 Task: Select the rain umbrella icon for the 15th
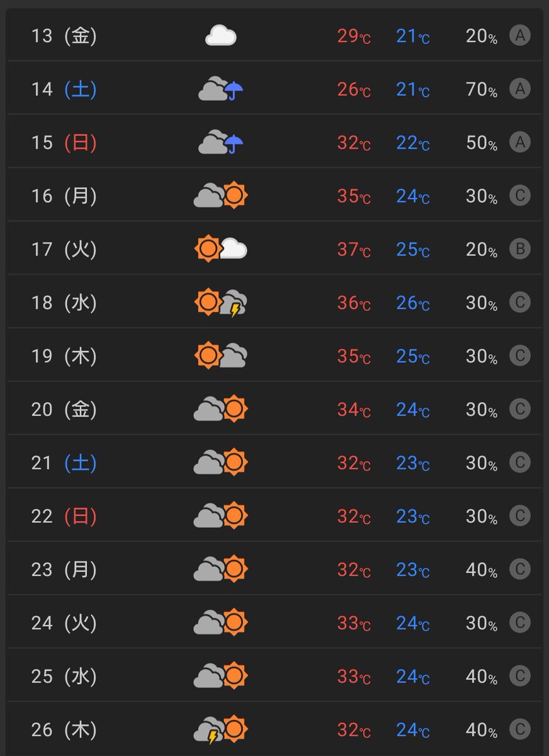[220, 142]
